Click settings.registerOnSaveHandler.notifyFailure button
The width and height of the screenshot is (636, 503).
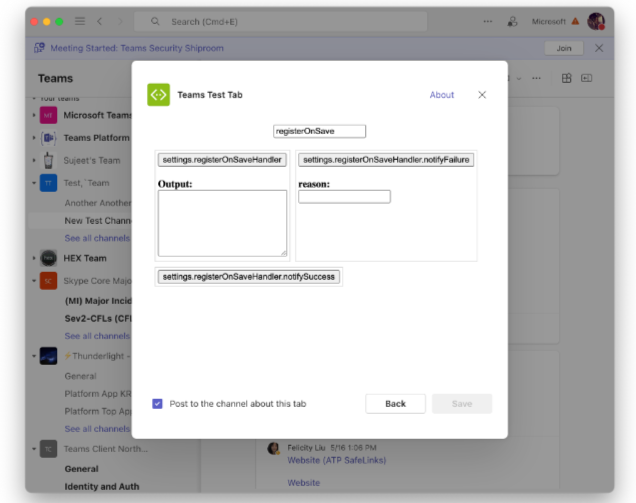[x=386, y=159]
